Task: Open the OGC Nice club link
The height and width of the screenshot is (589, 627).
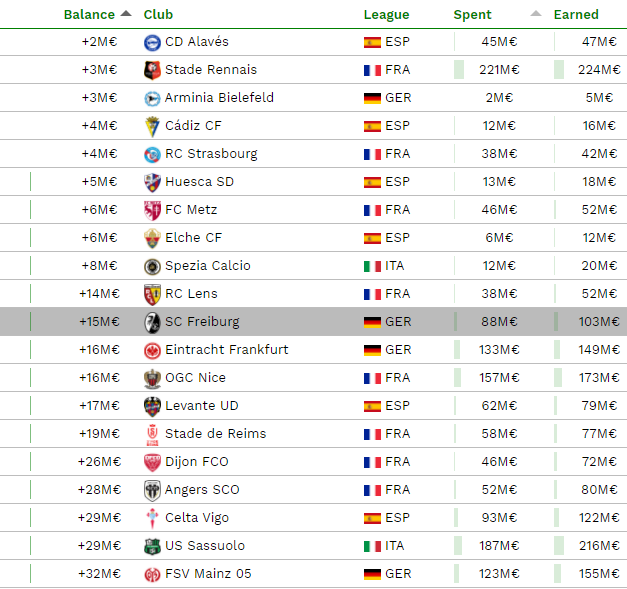Action: [195, 377]
